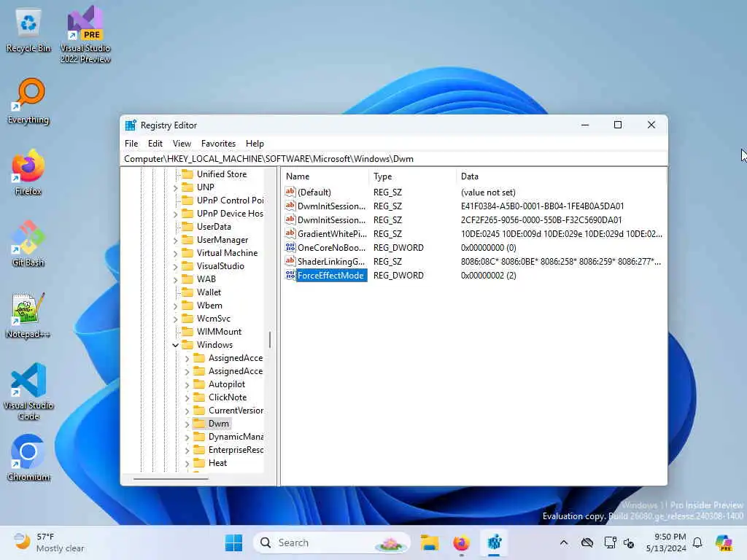Open the Copilot Preview tray icon
This screenshot has height=560, width=747.
pyautogui.click(x=724, y=542)
